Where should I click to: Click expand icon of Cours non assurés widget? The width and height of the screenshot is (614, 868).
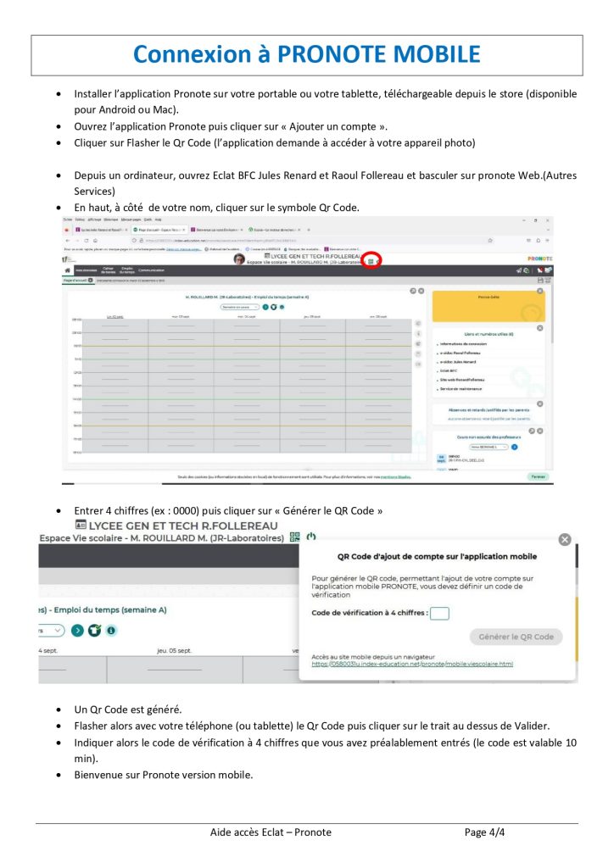pyautogui.click(x=532, y=431)
